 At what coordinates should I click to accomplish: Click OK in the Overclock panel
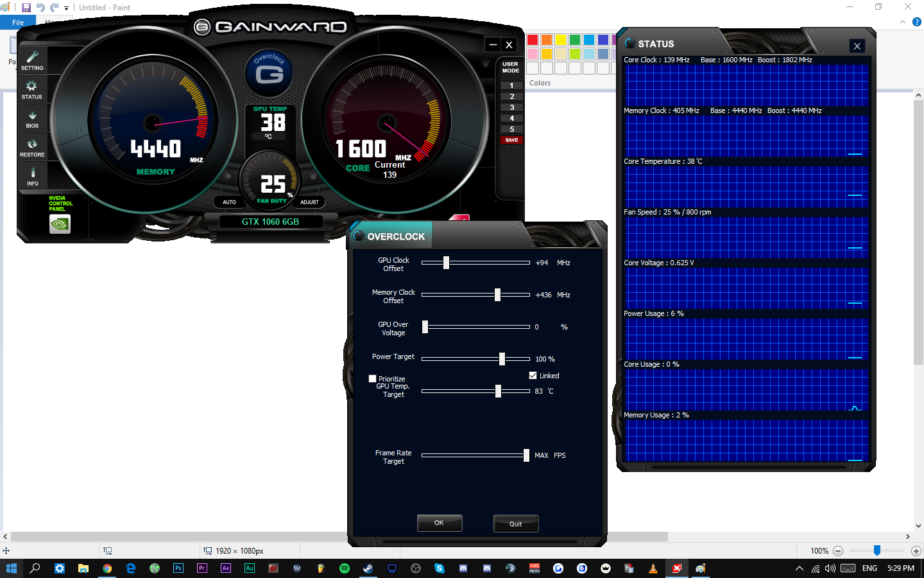(x=439, y=523)
